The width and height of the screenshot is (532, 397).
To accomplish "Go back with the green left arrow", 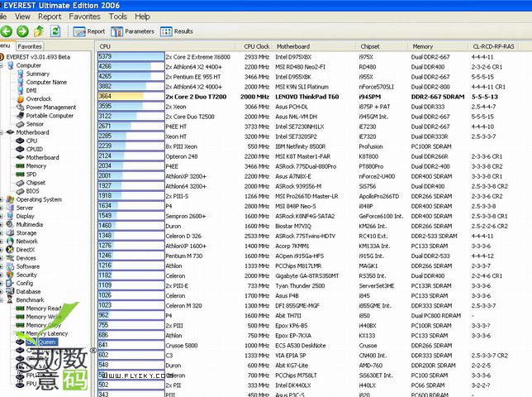I will click(6, 31).
